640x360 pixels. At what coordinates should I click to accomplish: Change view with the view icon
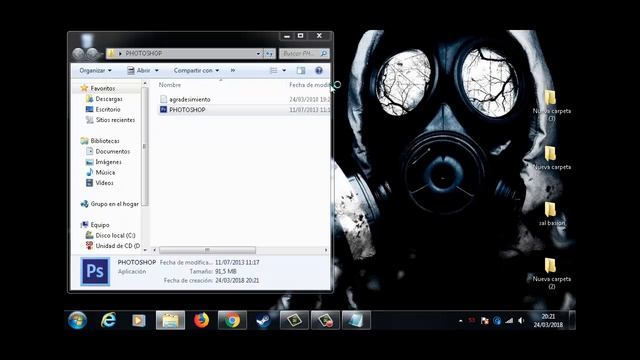click(273, 71)
